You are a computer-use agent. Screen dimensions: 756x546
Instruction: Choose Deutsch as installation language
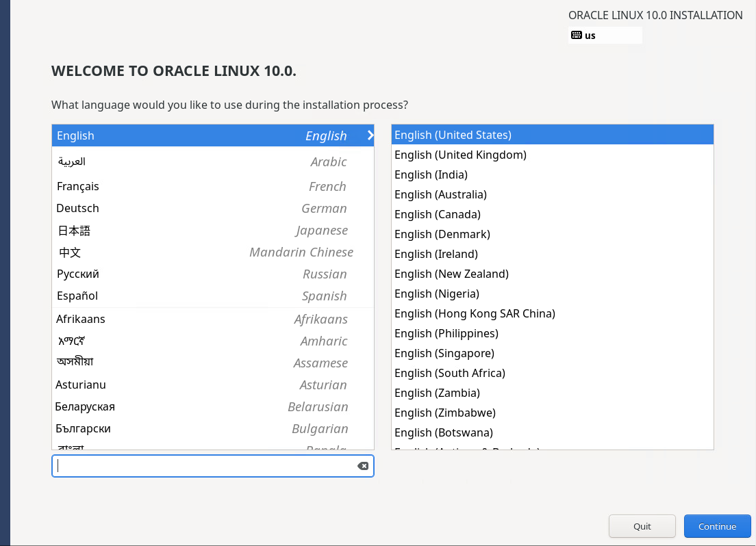pyautogui.click(x=212, y=208)
